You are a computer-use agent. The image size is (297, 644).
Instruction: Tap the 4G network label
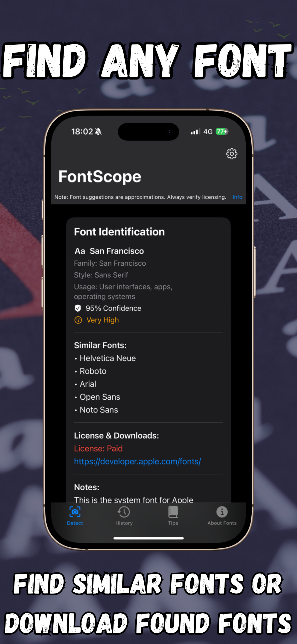pyautogui.click(x=208, y=132)
